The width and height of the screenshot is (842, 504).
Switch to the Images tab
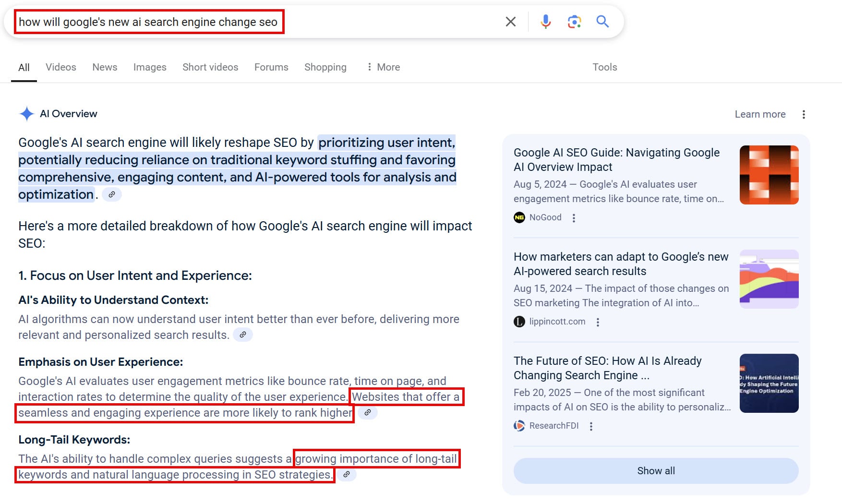coord(150,67)
